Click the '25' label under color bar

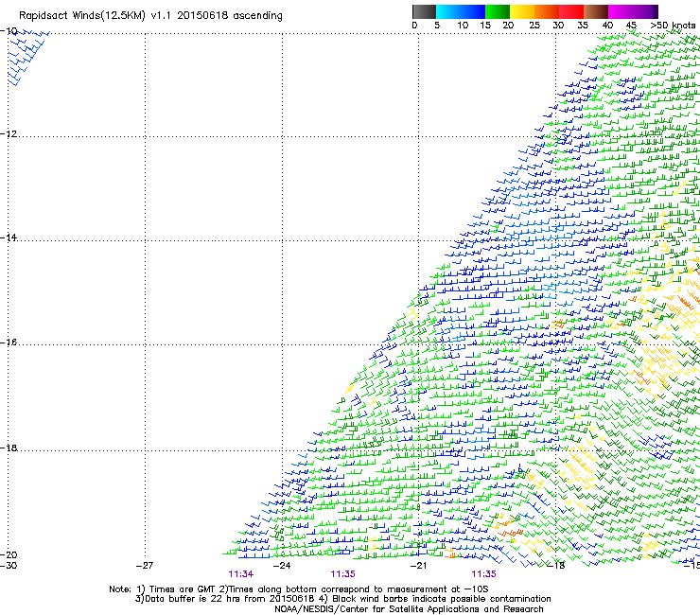coord(534,26)
